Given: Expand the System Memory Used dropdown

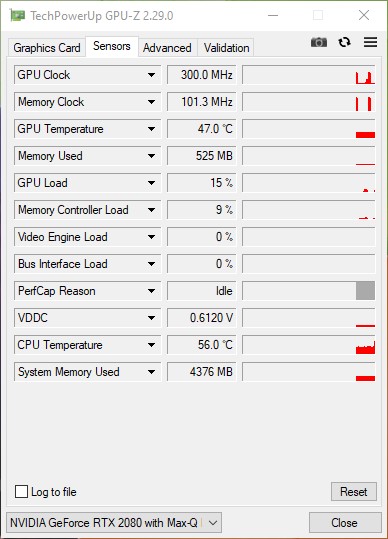Looking at the screenshot, I should [x=151, y=372].
